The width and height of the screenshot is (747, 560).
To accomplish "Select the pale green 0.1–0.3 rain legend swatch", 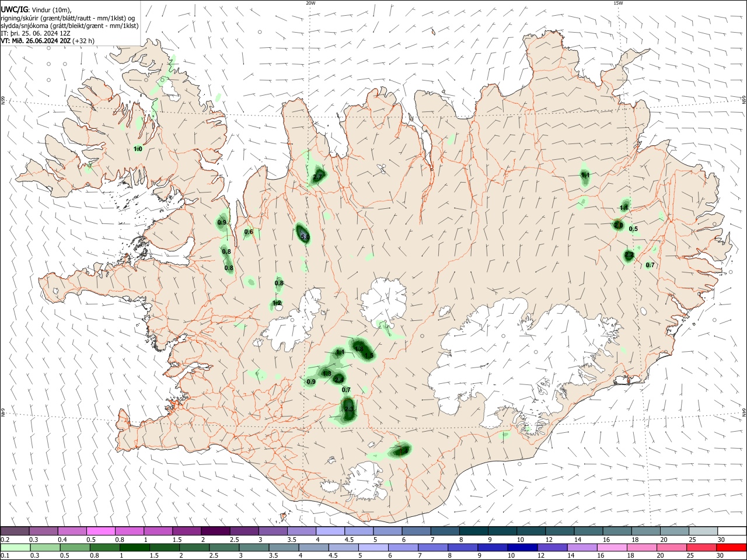I will (x=15, y=548).
